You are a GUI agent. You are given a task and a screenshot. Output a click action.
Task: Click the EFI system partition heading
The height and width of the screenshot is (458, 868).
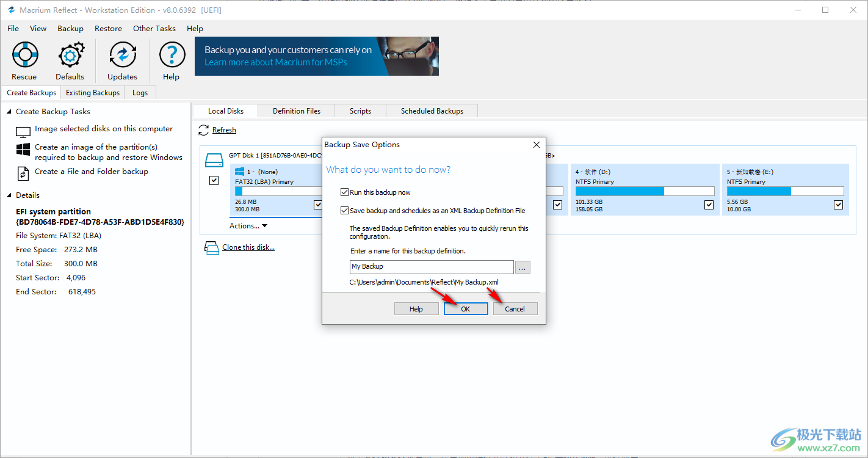[x=53, y=212]
